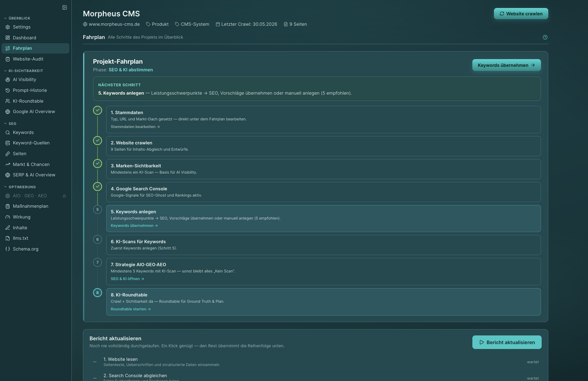This screenshot has width=588, height=381.
Task: Open the SEO & KI öffnen link
Action: (127, 279)
